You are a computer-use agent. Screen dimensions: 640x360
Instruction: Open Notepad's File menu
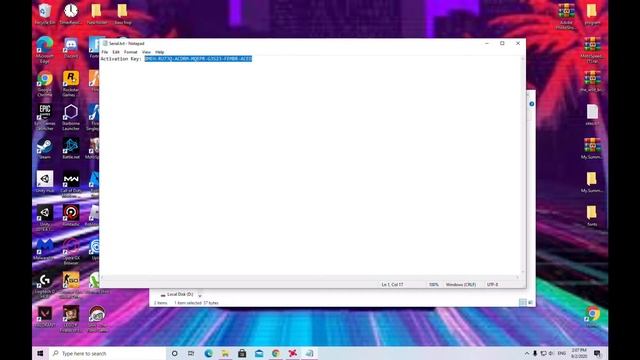[x=104, y=52]
